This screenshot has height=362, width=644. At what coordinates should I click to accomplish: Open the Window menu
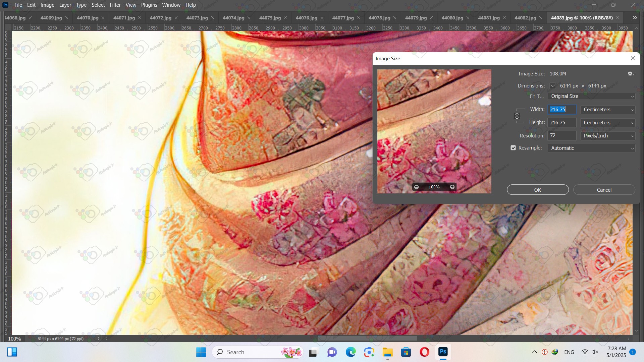[171, 5]
